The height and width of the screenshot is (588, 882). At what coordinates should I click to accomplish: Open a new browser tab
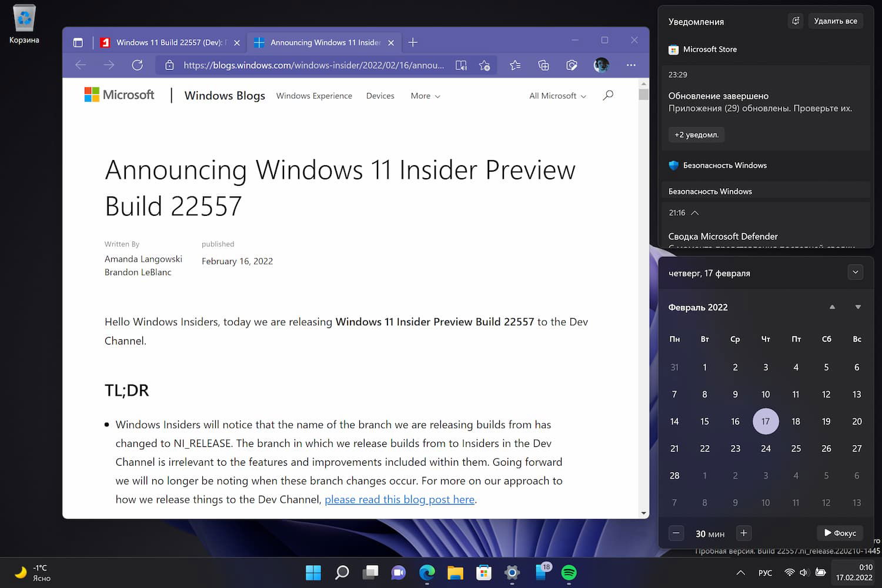coord(413,42)
